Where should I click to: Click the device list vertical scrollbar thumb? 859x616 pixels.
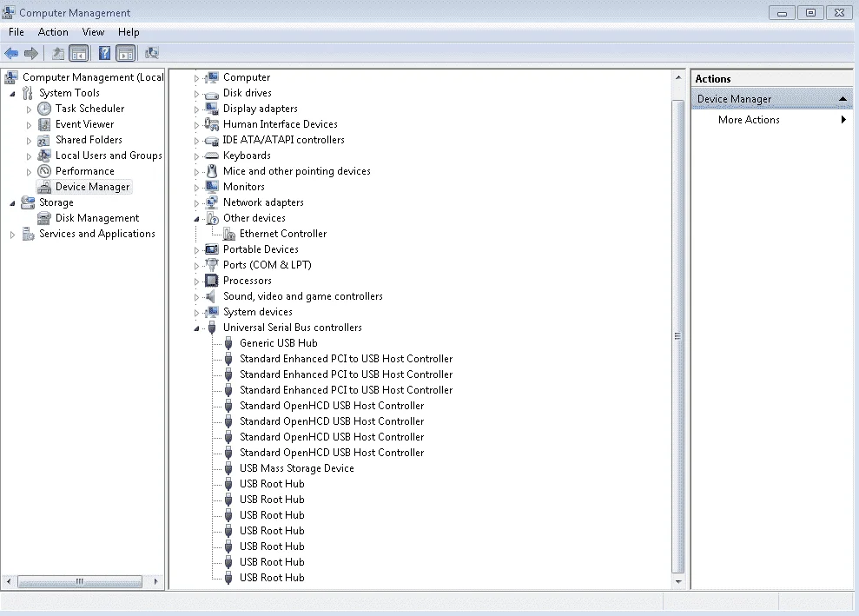pos(678,336)
